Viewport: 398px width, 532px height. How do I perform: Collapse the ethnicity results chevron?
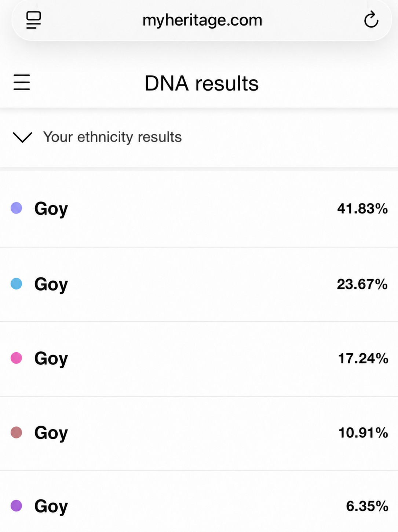22,137
